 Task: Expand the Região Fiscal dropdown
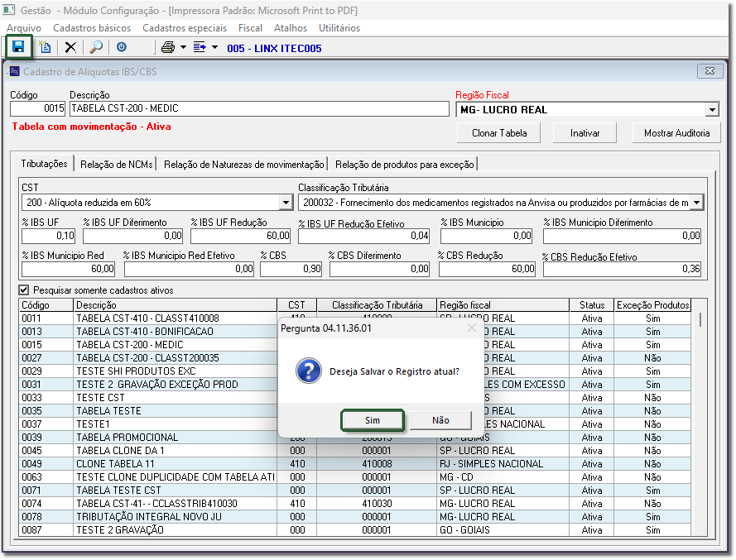click(x=712, y=109)
